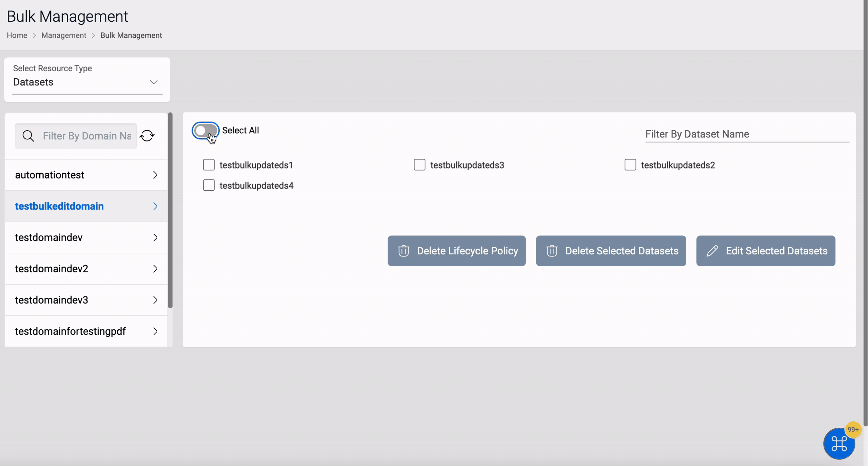Screen dimensions: 868x466
Task: Check the testbulkupdateds2 checkbox
Action: coord(630,165)
